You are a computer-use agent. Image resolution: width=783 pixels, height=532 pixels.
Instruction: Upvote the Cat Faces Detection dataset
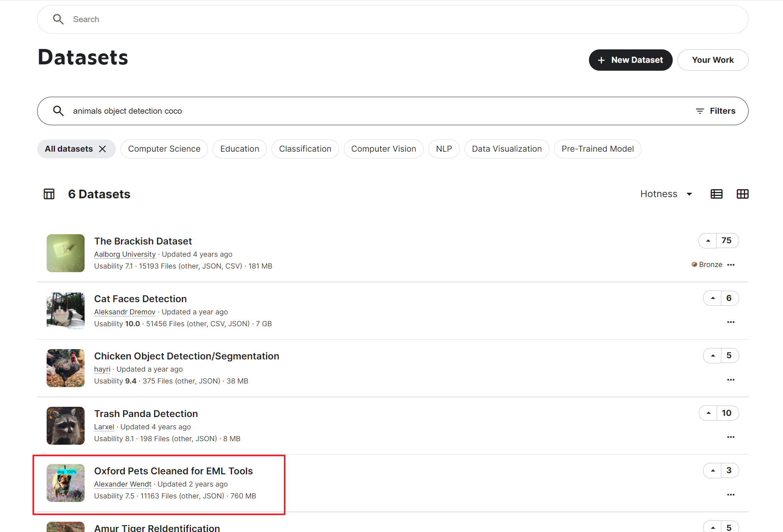(713, 298)
